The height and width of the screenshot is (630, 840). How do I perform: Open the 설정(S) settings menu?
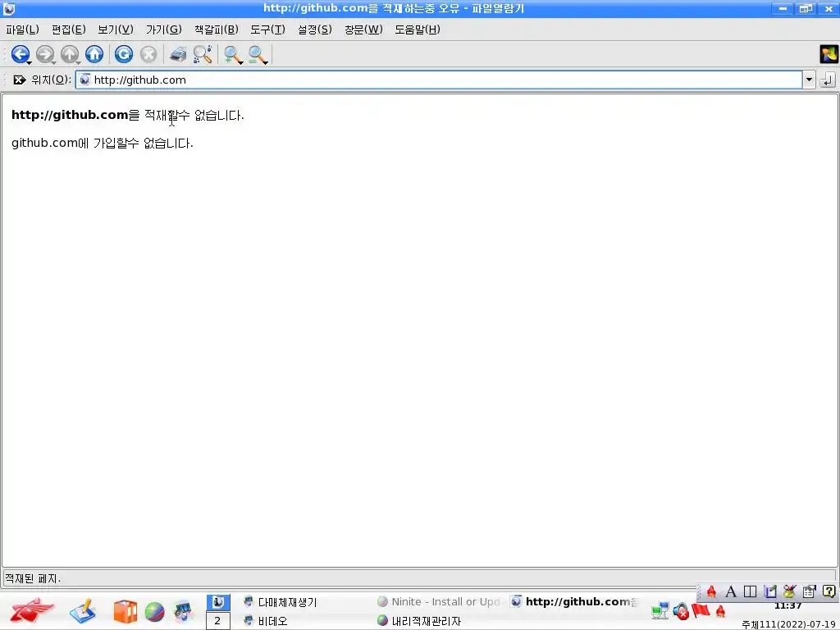[x=315, y=30]
